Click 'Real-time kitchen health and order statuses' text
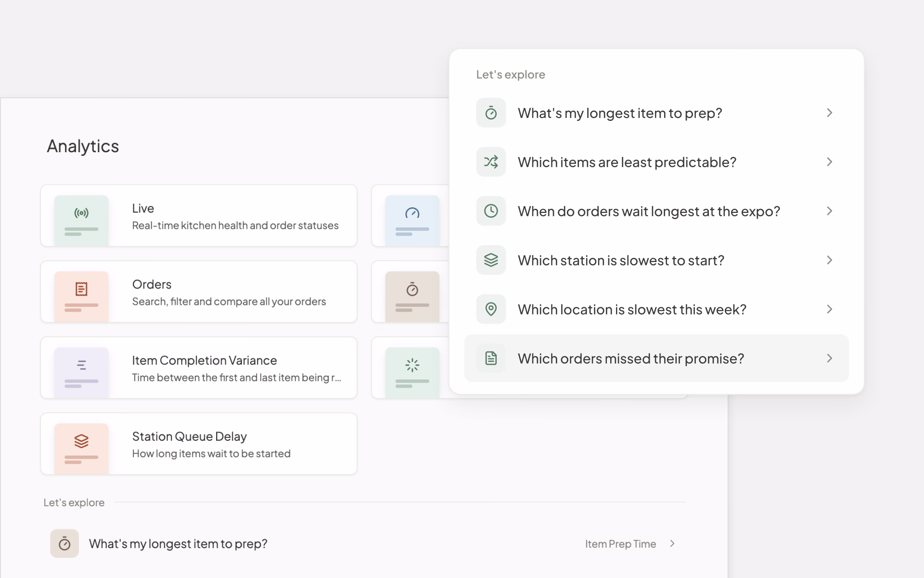The image size is (924, 578). tap(235, 225)
